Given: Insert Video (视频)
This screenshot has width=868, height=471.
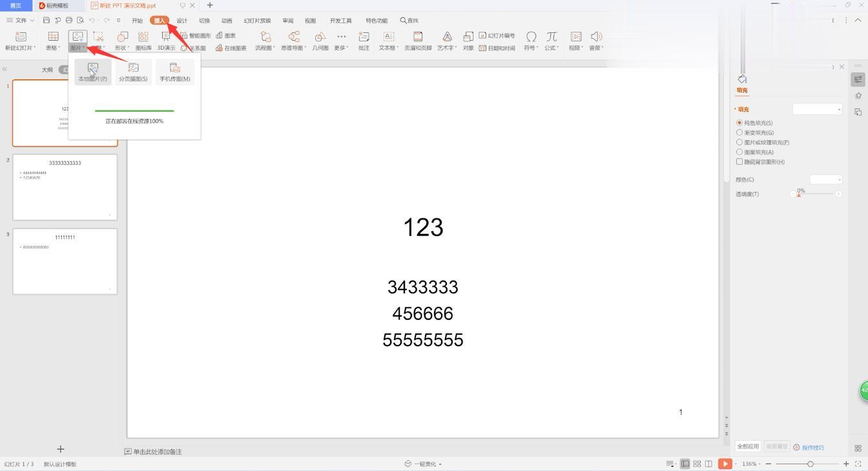Looking at the screenshot, I should 576,41.
